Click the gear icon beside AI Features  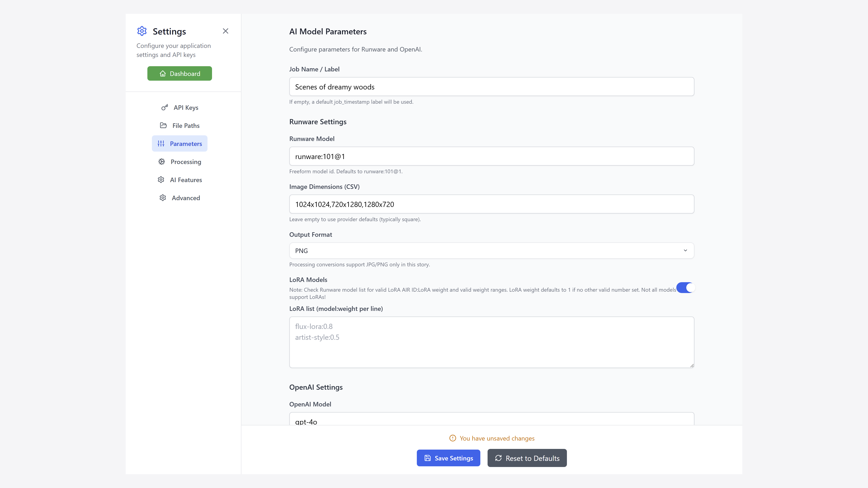click(161, 180)
